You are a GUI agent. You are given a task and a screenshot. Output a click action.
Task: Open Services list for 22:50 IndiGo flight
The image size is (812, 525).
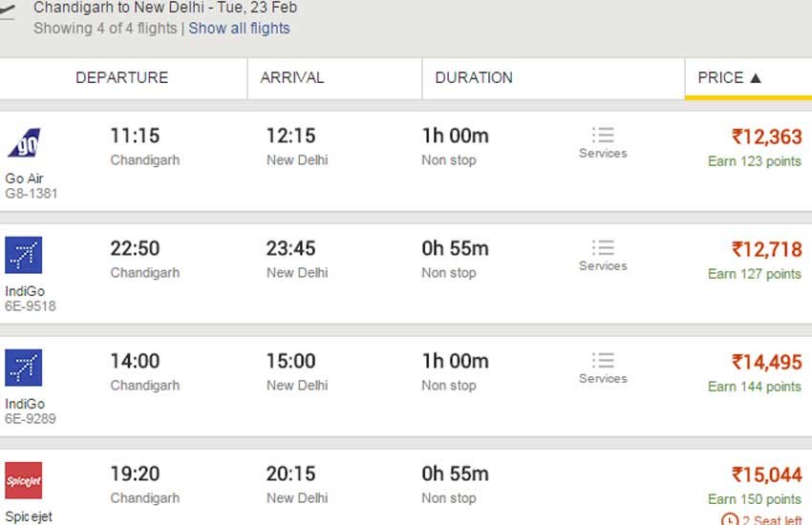click(x=603, y=256)
